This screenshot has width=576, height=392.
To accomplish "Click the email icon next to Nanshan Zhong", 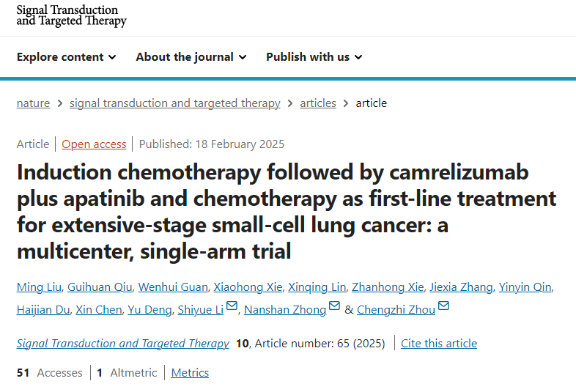I will (x=334, y=307).
